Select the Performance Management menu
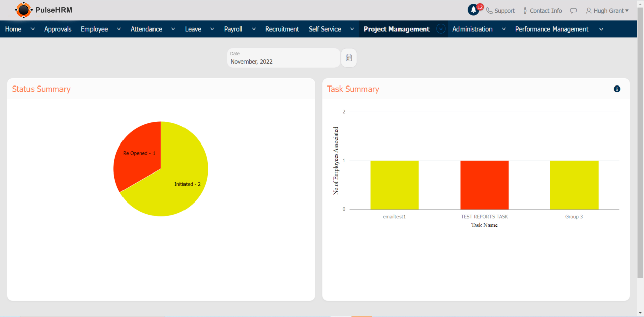 551,29
